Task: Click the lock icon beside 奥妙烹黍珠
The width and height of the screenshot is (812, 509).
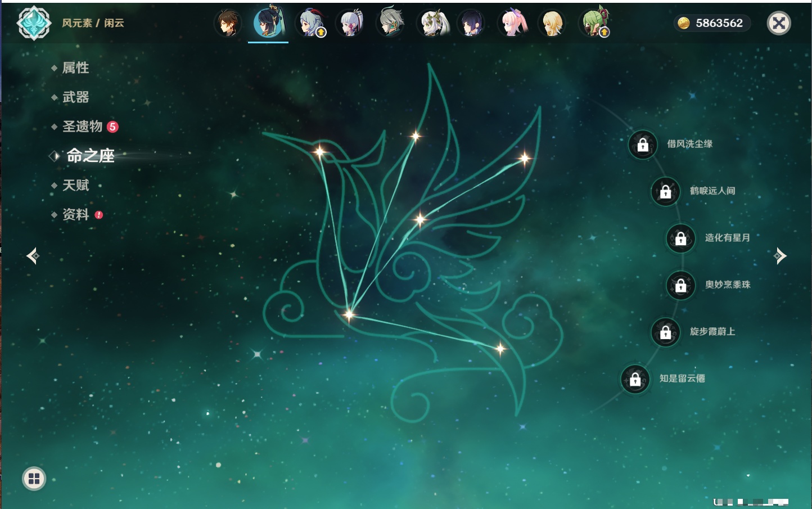Action: pos(681,285)
